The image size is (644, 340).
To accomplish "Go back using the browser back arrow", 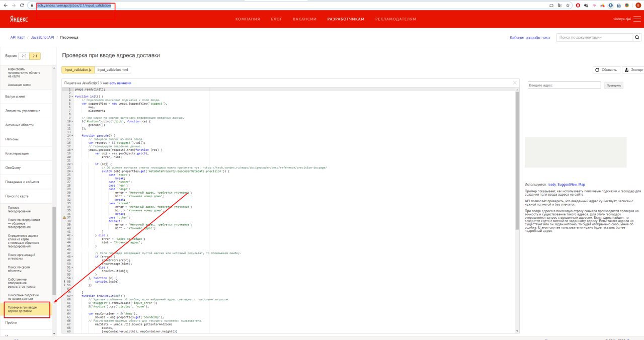I will point(6,5).
